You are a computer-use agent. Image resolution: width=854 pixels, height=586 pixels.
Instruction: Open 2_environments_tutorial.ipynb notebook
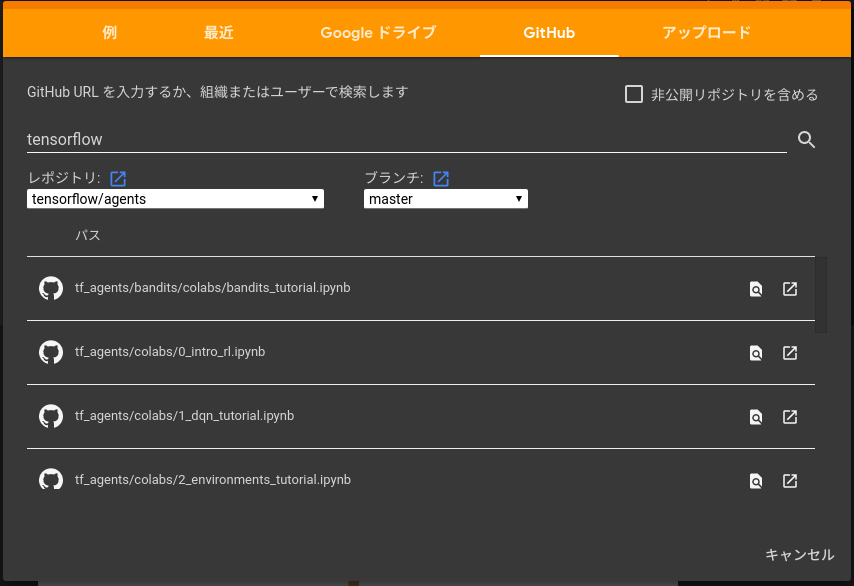213,480
